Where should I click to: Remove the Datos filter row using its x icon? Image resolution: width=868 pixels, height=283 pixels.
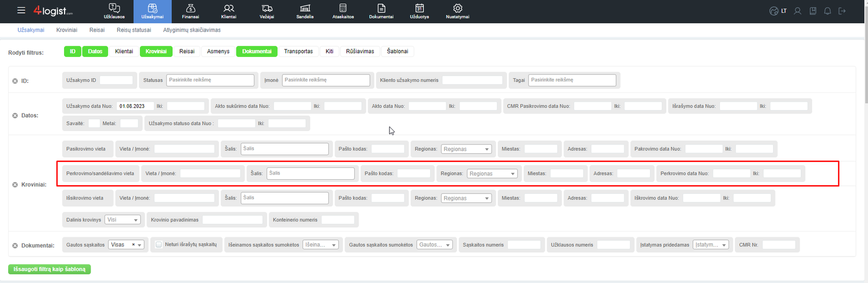pyautogui.click(x=15, y=116)
